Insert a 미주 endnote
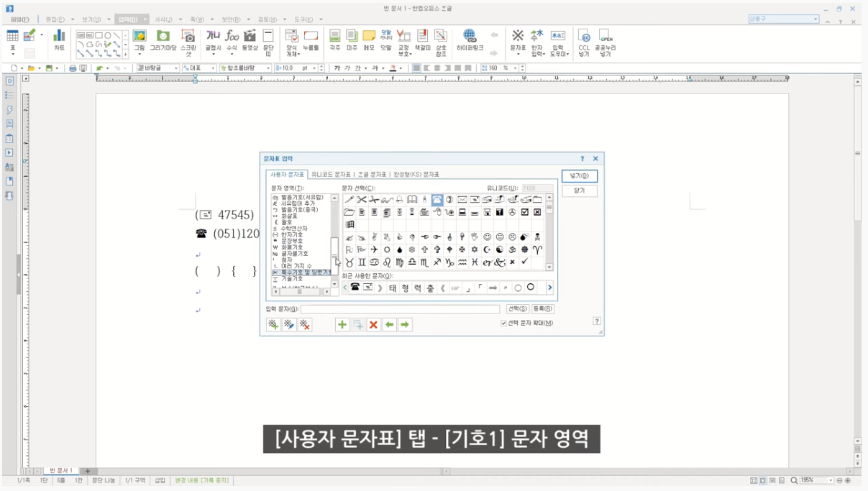Image resolution: width=868 pixels, height=491 pixels. [352, 40]
